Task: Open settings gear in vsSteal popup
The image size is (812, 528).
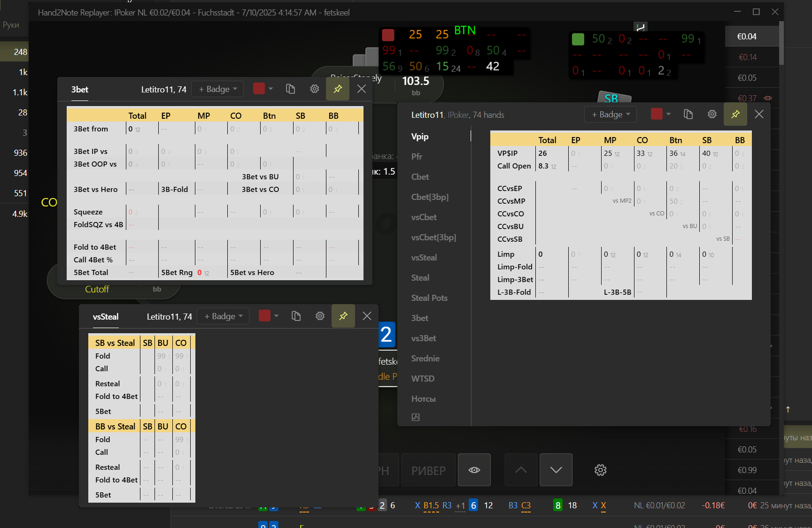Action: click(x=320, y=316)
